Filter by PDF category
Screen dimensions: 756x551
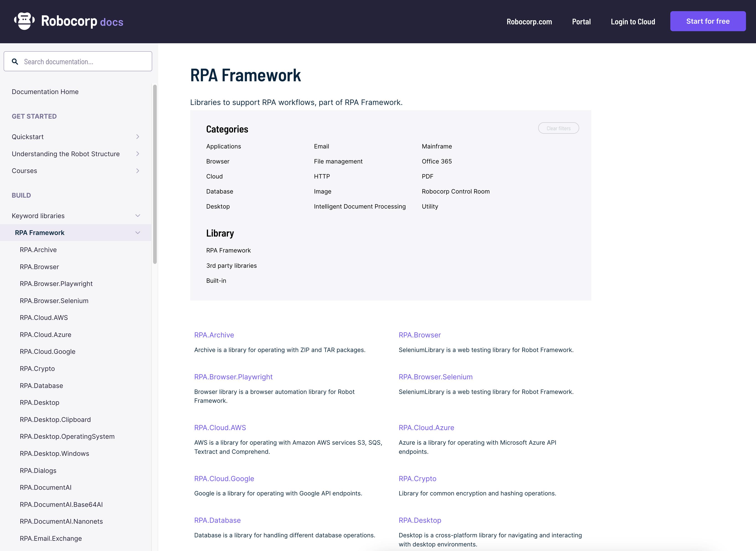(427, 176)
